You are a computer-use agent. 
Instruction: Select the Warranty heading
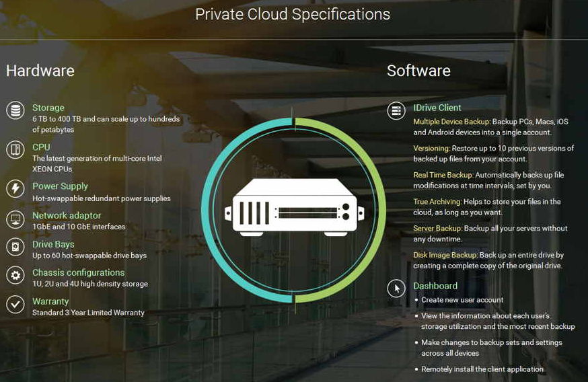tap(50, 301)
